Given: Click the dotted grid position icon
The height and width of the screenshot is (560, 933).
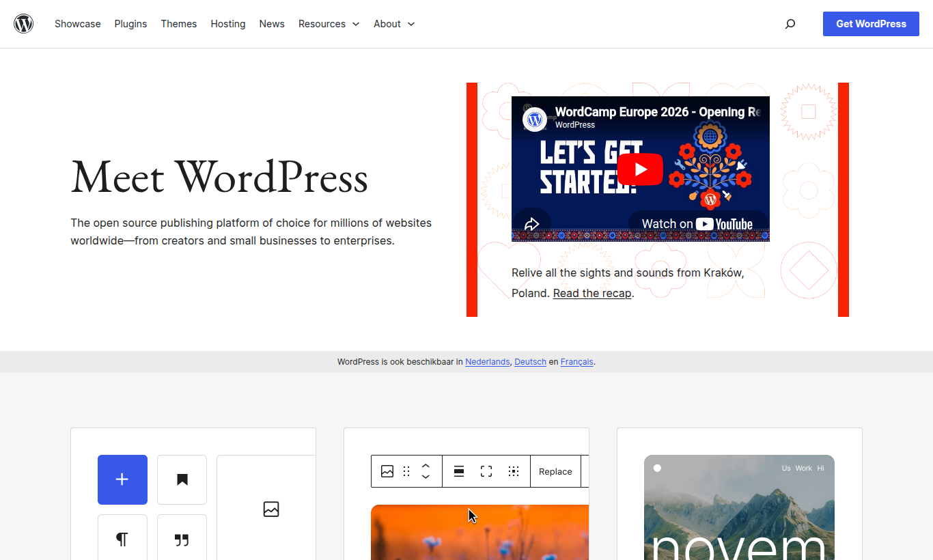Looking at the screenshot, I should [x=514, y=471].
